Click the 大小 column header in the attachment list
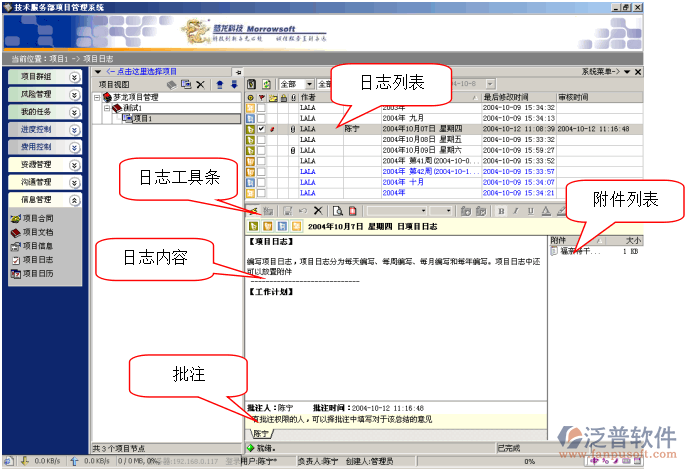This screenshot has width=687, height=470. pos(625,240)
